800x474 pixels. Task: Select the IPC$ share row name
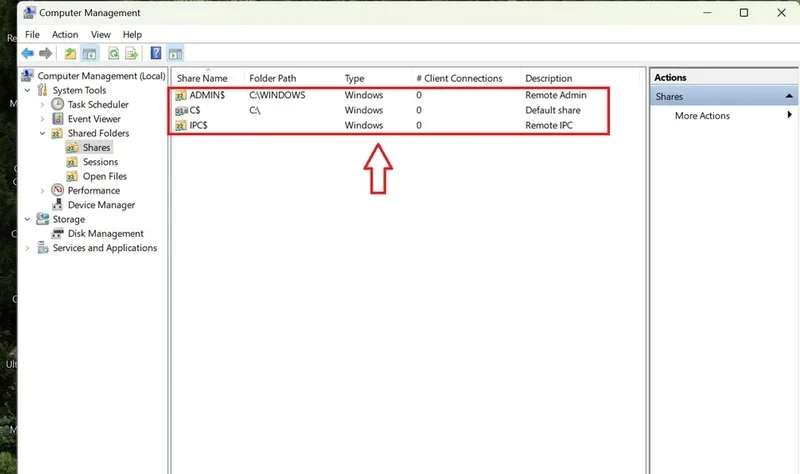pos(198,125)
